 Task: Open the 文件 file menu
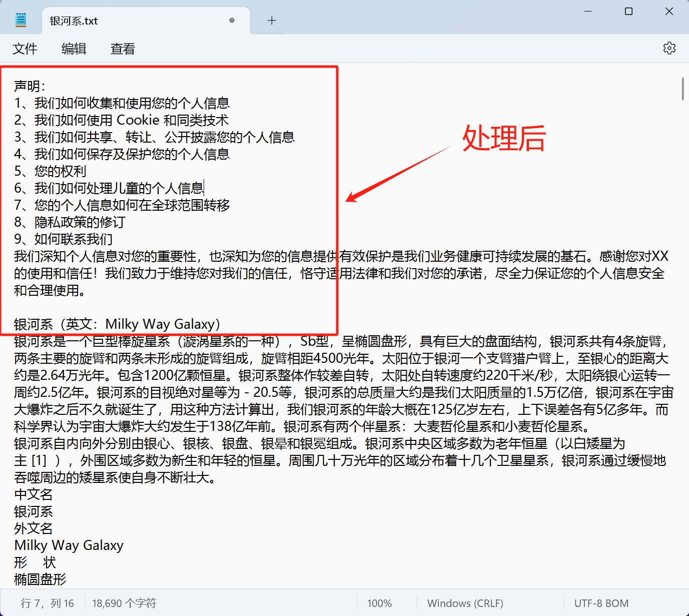pyautogui.click(x=25, y=48)
